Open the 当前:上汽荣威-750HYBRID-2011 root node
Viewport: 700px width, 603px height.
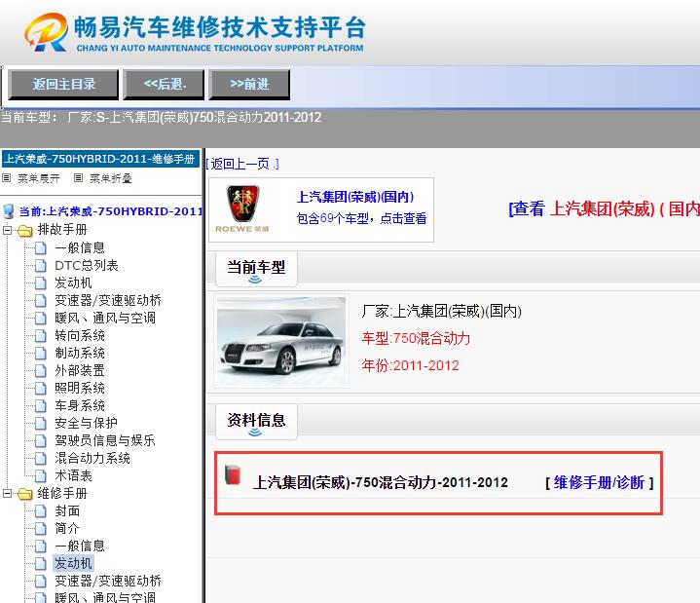[111, 211]
